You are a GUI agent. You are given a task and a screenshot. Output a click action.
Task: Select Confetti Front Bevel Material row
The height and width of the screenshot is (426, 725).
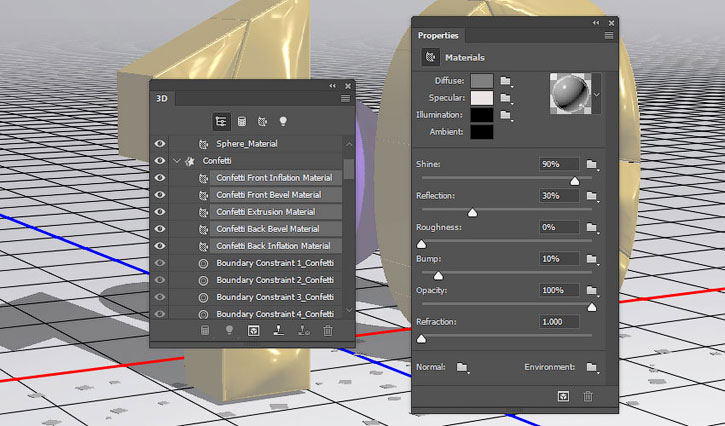click(x=255, y=195)
